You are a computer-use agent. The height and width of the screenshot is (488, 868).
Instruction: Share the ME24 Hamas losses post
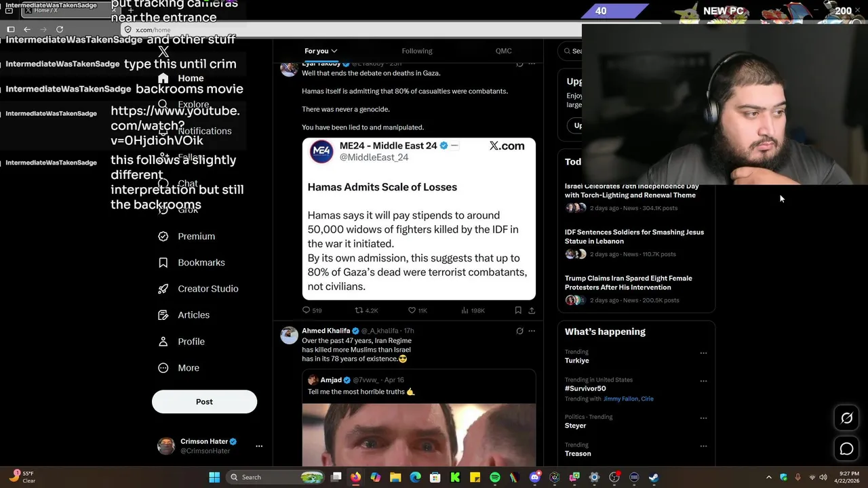coord(532,310)
